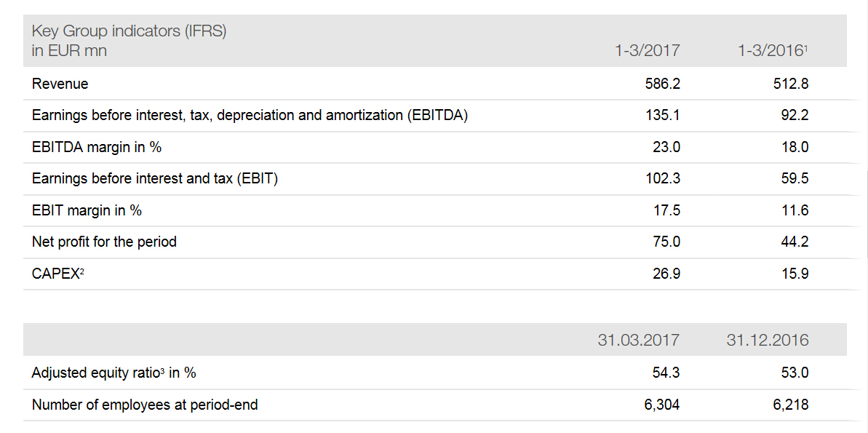868x433 pixels.
Task: Select the employee count 6,218
Action: (792, 405)
